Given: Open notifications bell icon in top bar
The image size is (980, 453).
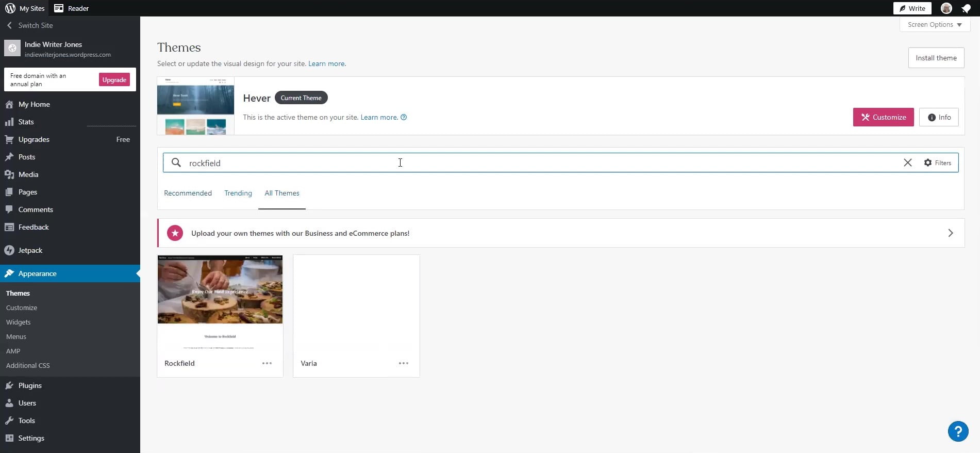Looking at the screenshot, I should 966,8.
